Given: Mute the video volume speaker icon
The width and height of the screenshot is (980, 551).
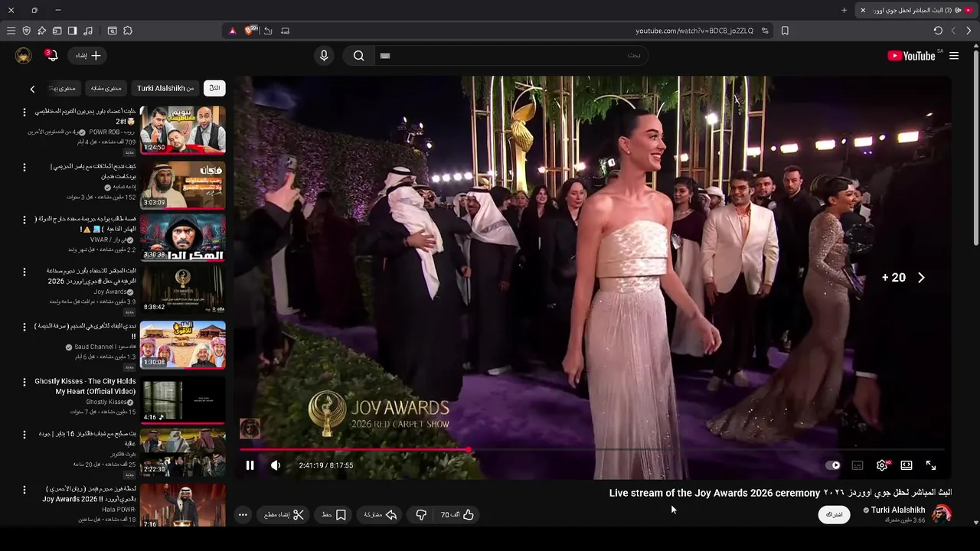Looking at the screenshot, I should coord(276,465).
